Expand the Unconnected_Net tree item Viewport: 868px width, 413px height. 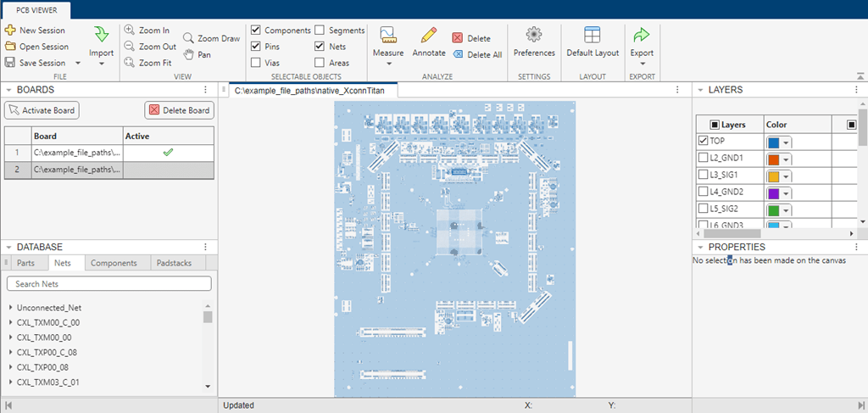pyautogui.click(x=9, y=308)
